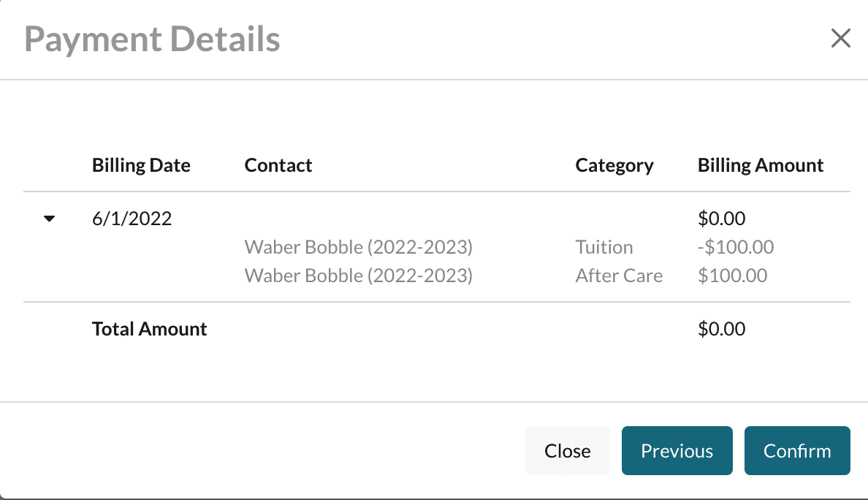Select the Total Amount row
This screenshot has height=500, width=868.
pyautogui.click(x=149, y=329)
